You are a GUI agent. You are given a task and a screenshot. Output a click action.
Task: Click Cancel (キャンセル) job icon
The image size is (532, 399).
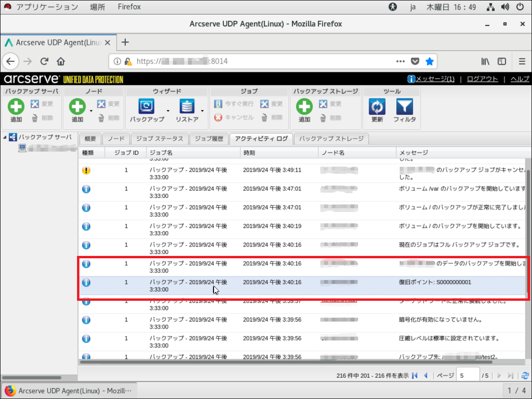[x=234, y=117]
